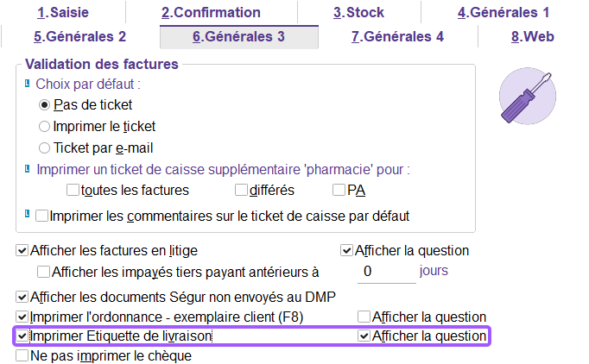Choose 'Imprimer le ticket' radio option

pyautogui.click(x=45, y=126)
